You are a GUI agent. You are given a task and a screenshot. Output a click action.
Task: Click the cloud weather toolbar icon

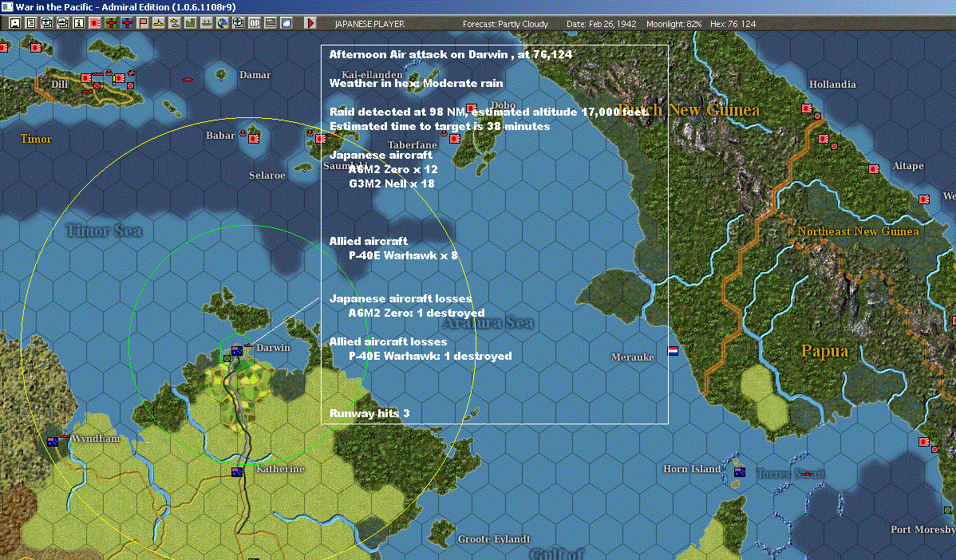286,23
